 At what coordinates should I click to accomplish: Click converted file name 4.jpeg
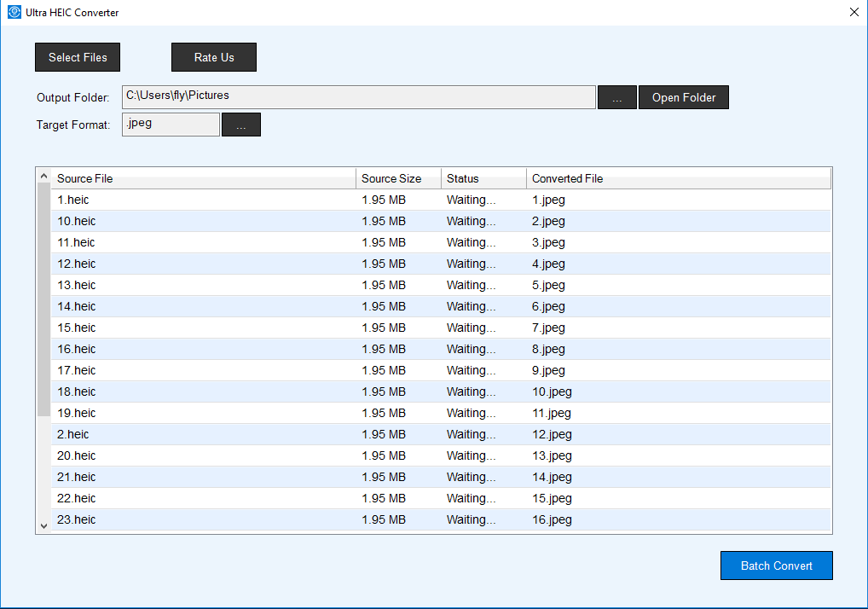click(x=548, y=264)
